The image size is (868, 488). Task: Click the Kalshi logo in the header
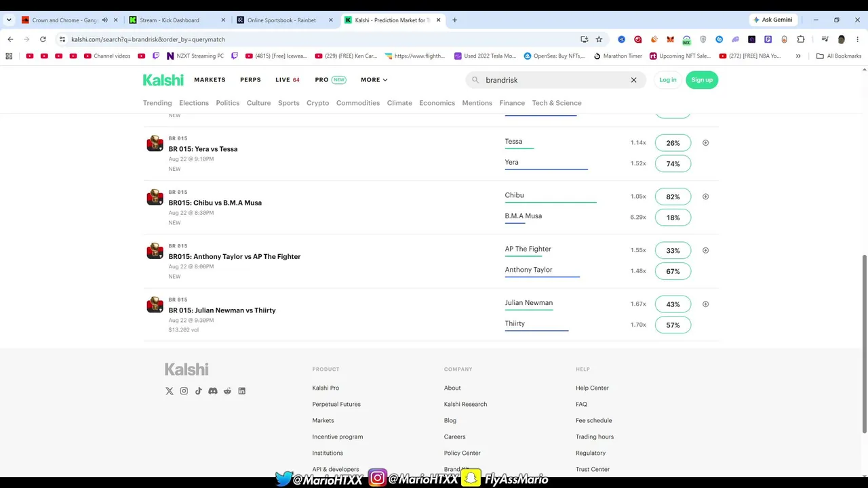click(x=163, y=80)
